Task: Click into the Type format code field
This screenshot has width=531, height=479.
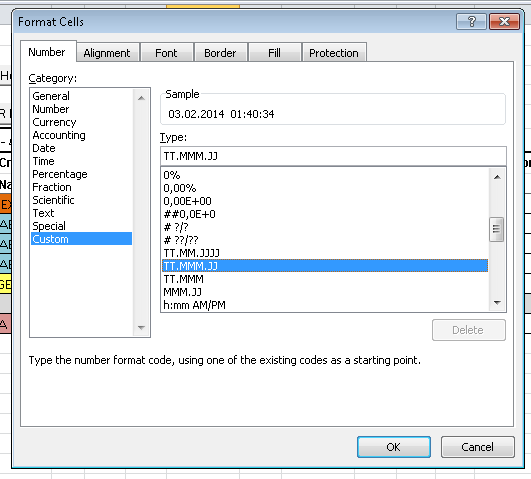Action: (333, 156)
